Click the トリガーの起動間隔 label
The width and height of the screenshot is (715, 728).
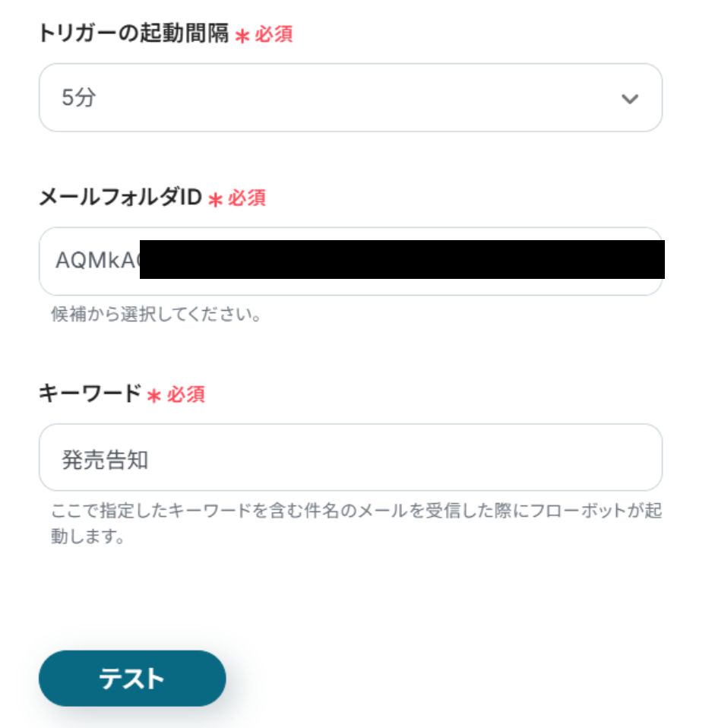pyautogui.click(x=134, y=34)
